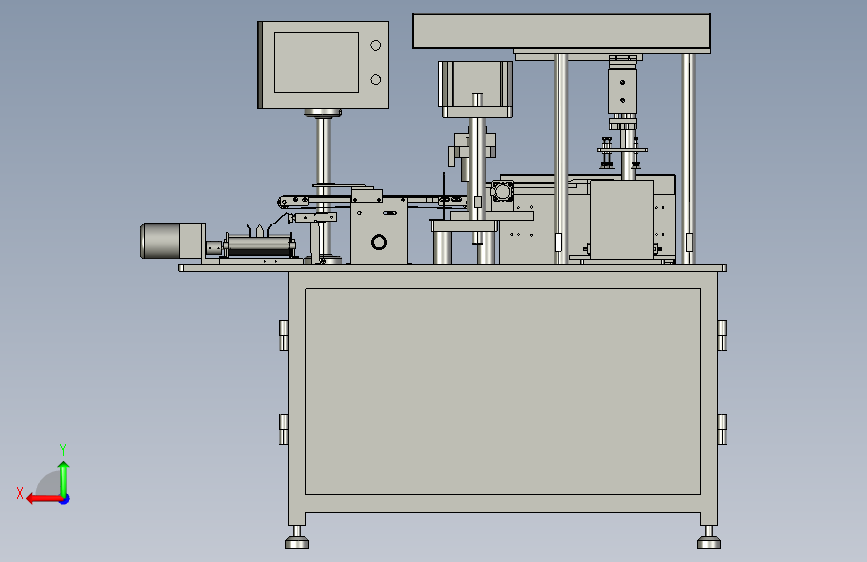Screen dimensions: 867x562
Task: Select the round hole in the bracket plate
Action: [379, 242]
